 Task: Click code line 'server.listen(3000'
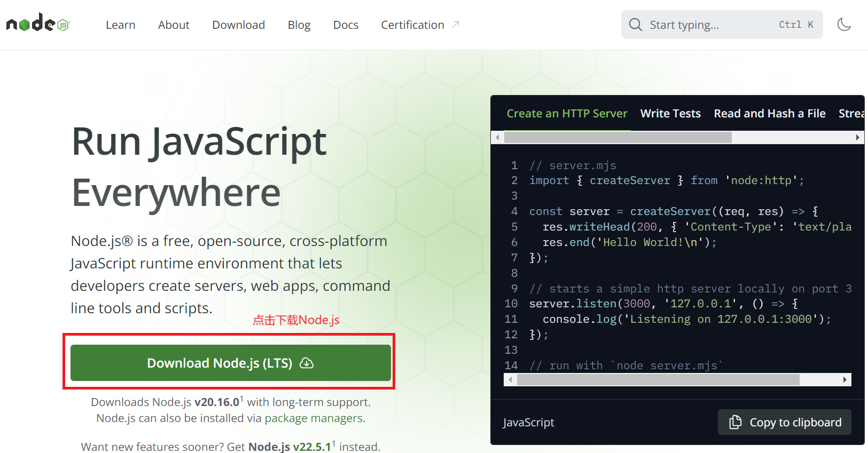663,304
